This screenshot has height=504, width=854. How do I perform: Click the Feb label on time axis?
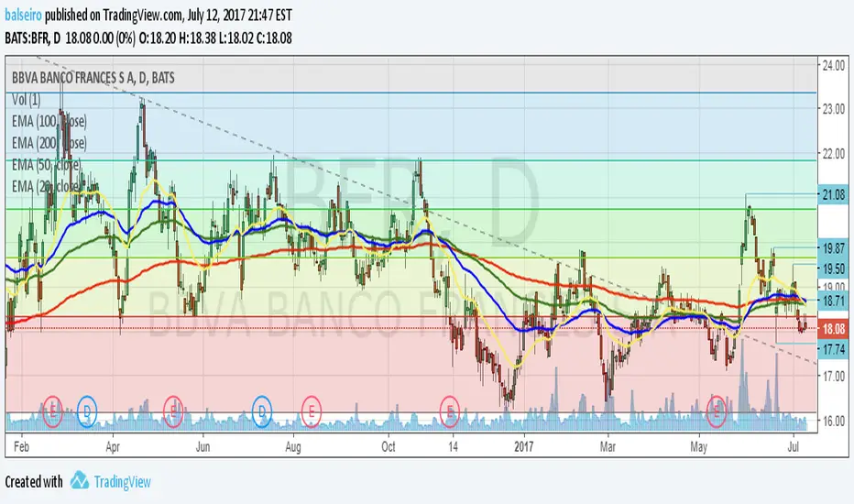coord(21,447)
